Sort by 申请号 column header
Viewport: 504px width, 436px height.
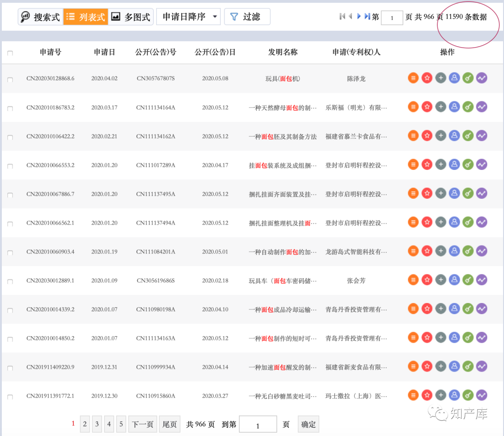tap(50, 52)
